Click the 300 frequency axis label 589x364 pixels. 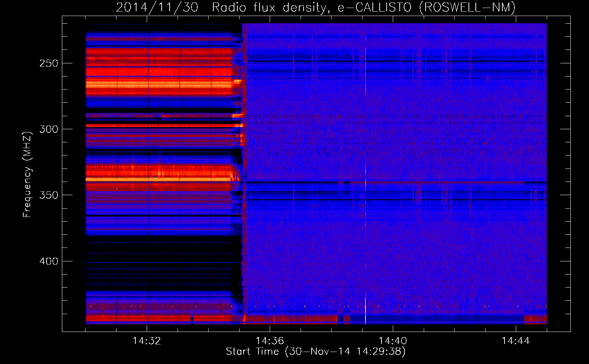[x=49, y=129]
